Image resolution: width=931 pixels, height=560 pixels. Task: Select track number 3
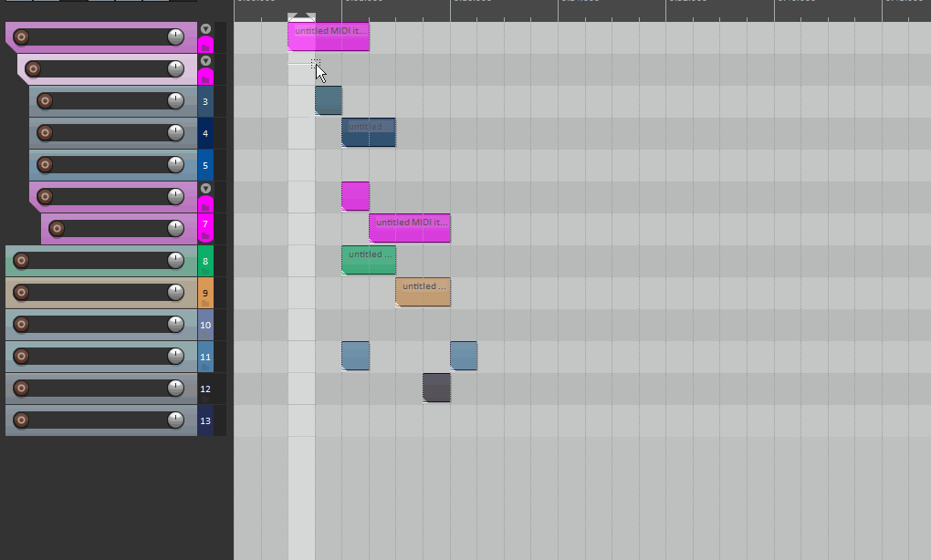pyautogui.click(x=205, y=101)
